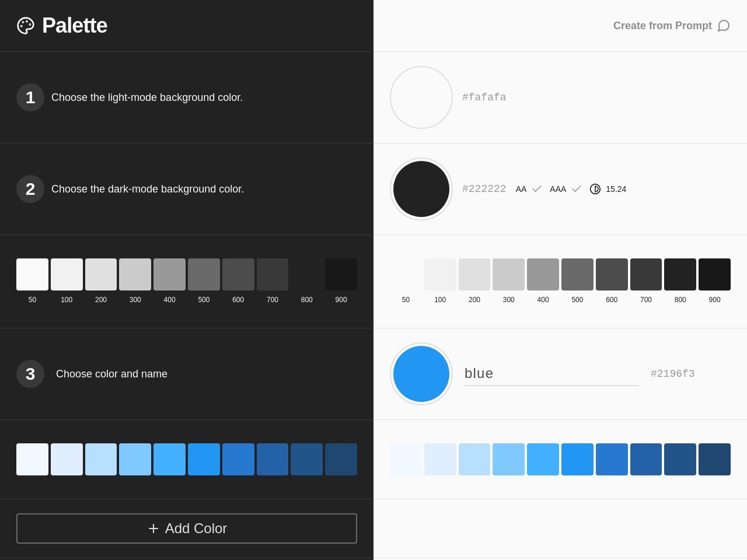
Task: Click the contrast ratio 15.24 indicator icon
Action: click(595, 189)
